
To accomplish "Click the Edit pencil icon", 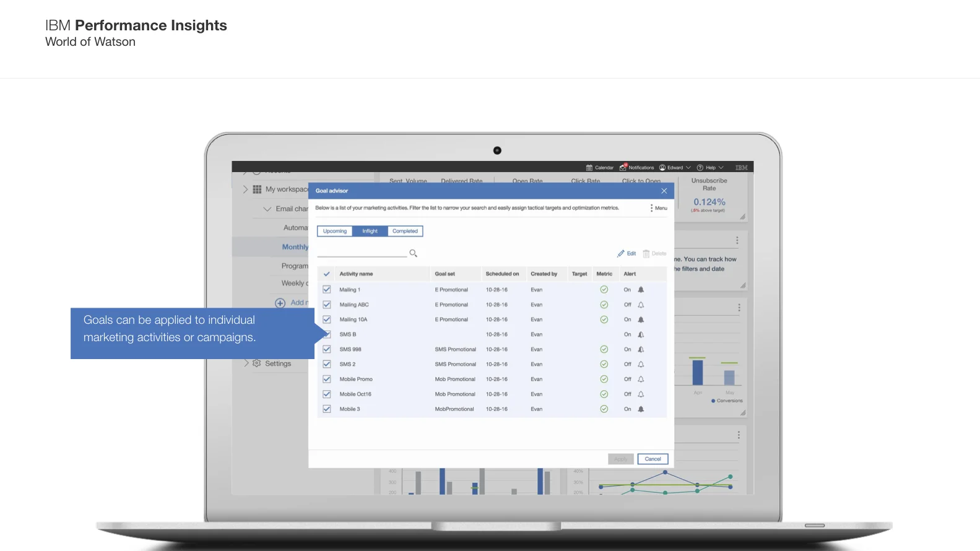I will [x=620, y=253].
